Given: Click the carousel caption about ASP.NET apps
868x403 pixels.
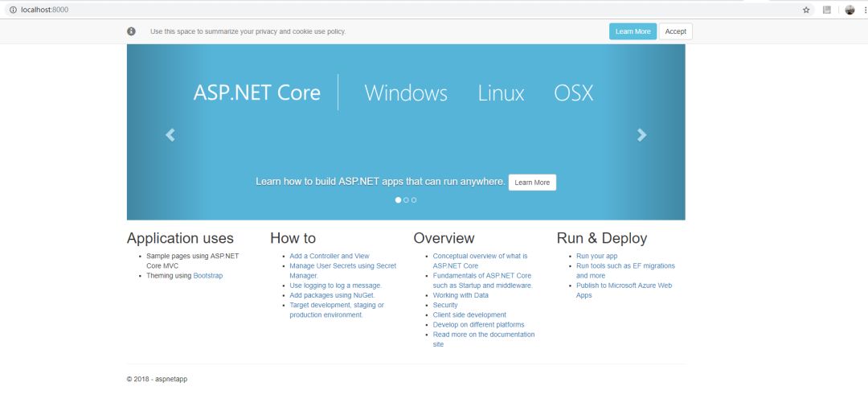Looking at the screenshot, I should [380, 182].
